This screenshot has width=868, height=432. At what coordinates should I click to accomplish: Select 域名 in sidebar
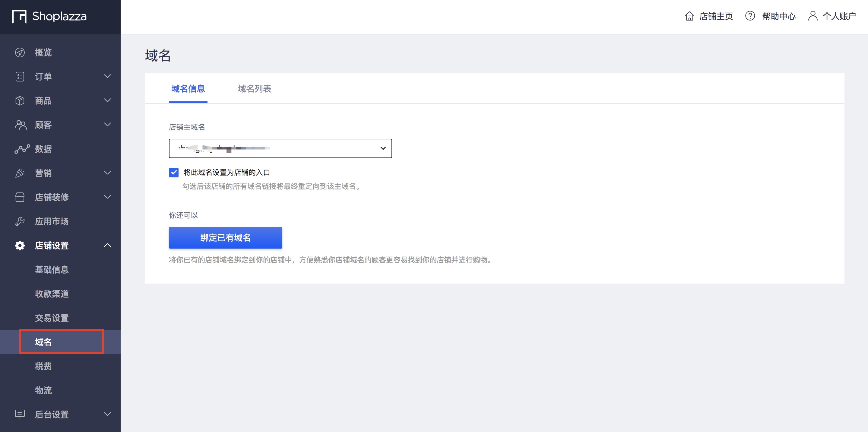[x=60, y=342]
